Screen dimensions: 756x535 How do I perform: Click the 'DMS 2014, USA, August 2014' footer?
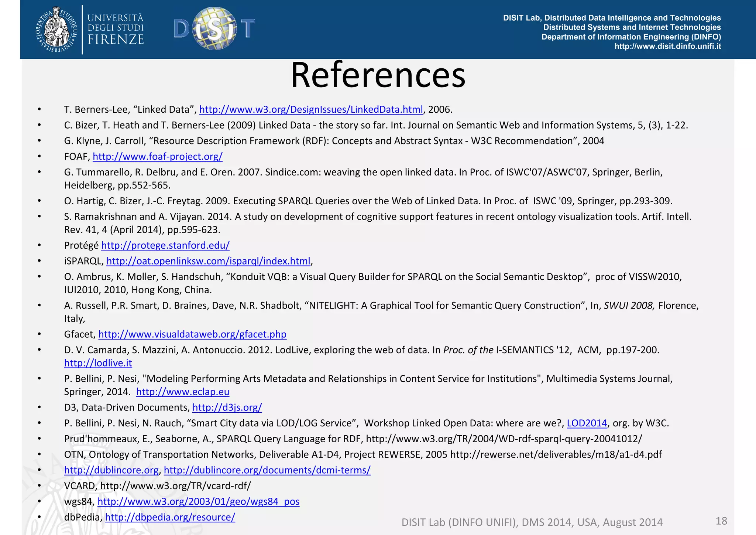tap(592, 522)
